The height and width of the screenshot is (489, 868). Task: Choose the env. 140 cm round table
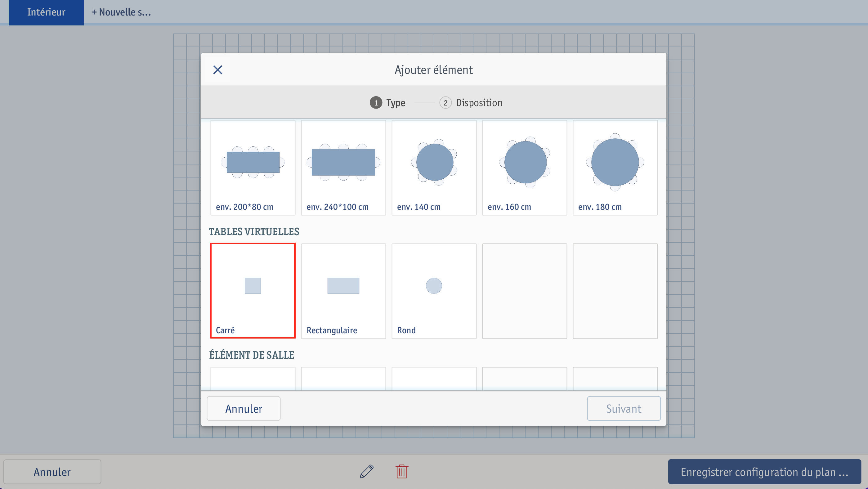[x=434, y=168]
